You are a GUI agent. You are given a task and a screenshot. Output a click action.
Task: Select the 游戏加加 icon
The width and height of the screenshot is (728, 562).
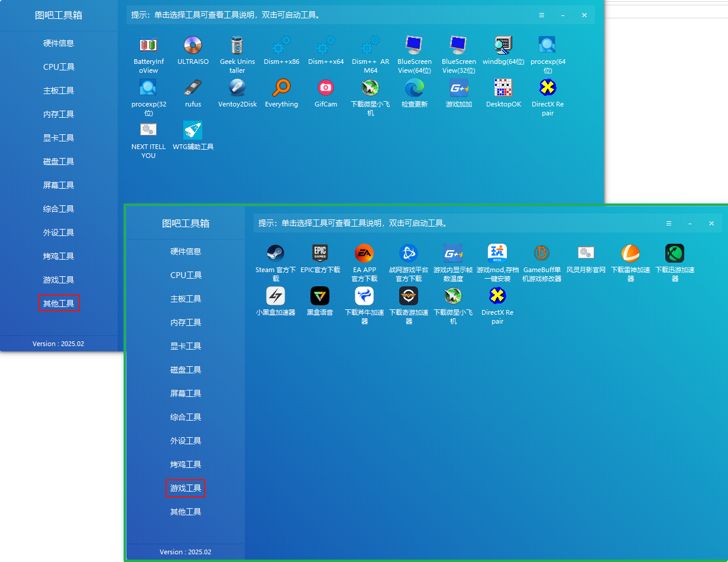459,88
